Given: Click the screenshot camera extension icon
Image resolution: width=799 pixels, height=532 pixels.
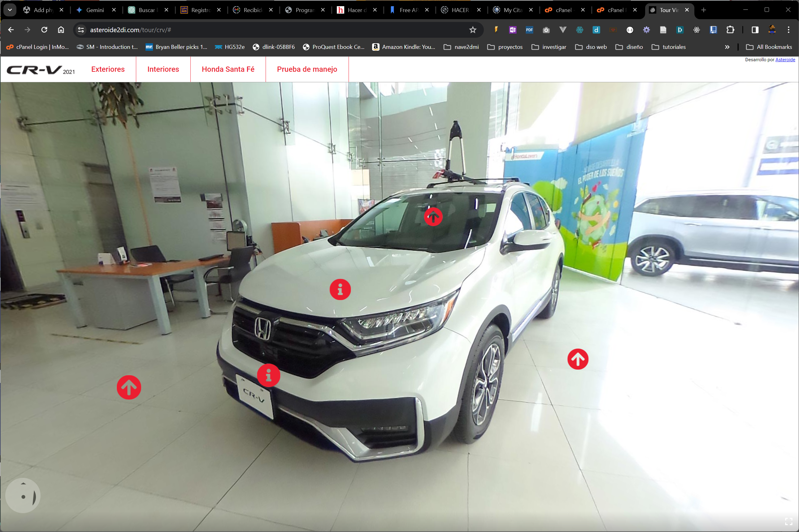Looking at the screenshot, I should tap(546, 30).
